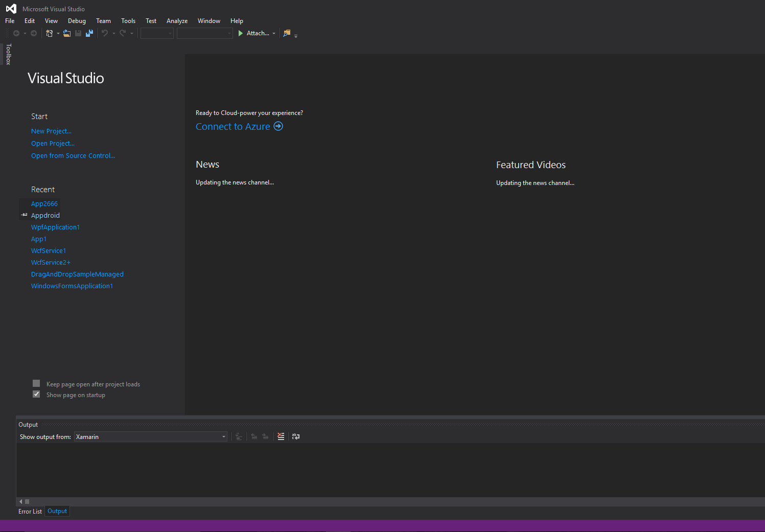
Task: Click the Undo icon on the toolbar
Action: [104, 33]
